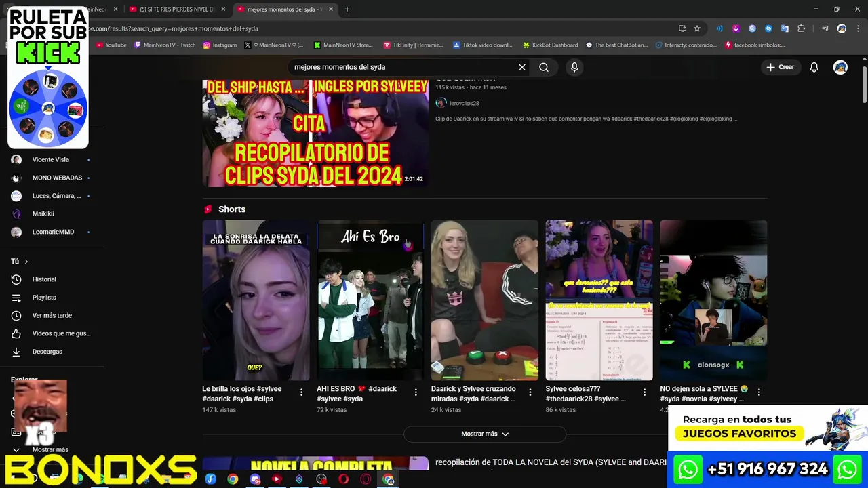Open the YouTube bookmark in bookmarks bar
Viewport: 868px width, 488px height.
pyautogui.click(x=111, y=45)
